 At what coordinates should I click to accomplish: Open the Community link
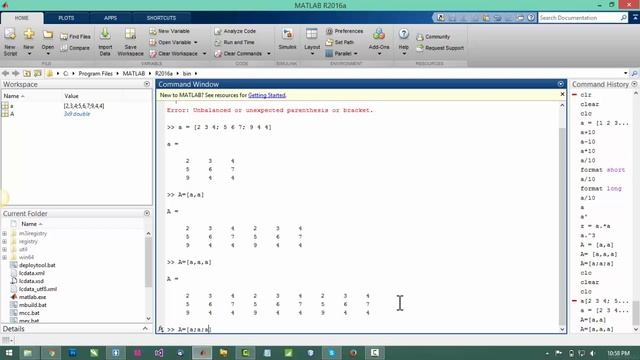433,37
